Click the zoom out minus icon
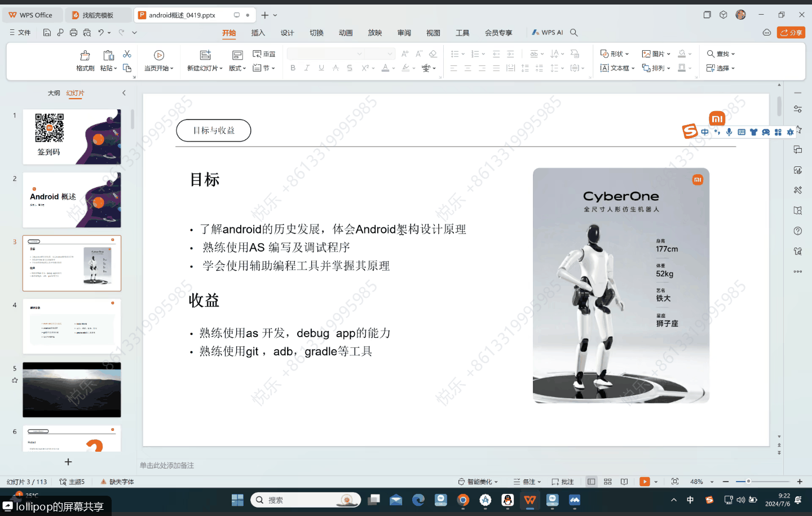Viewport: 812px width, 516px height. click(x=726, y=482)
